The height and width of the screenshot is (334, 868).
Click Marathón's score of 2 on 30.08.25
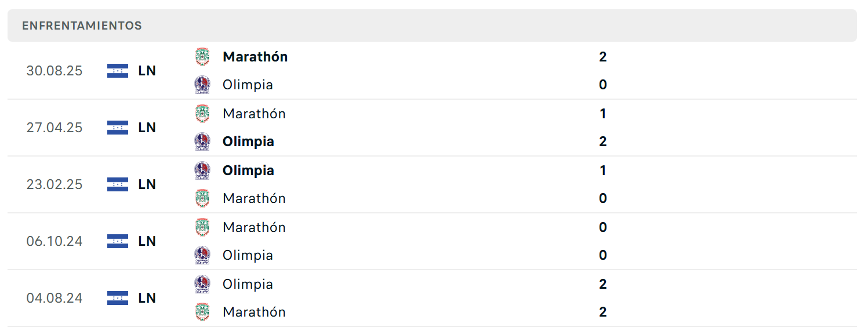point(603,57)
